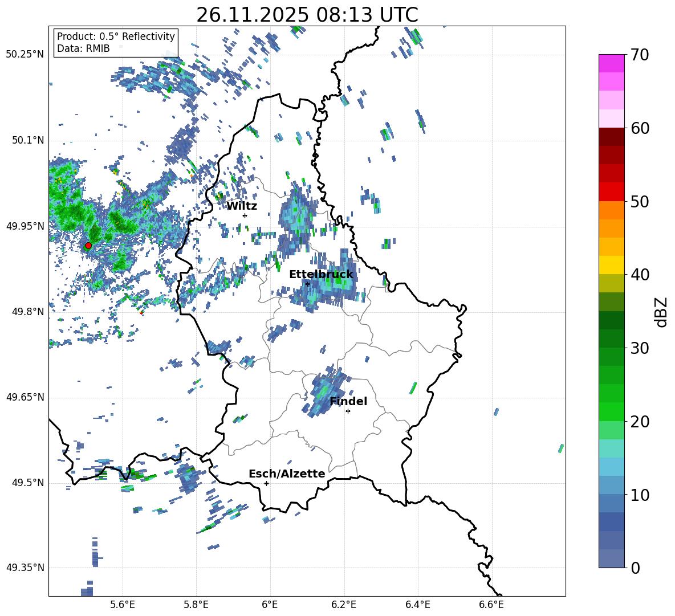
Task: Click the dark maroon colorbar swatch just below 60
Action: pyautogui.click(x=611, y=137)
